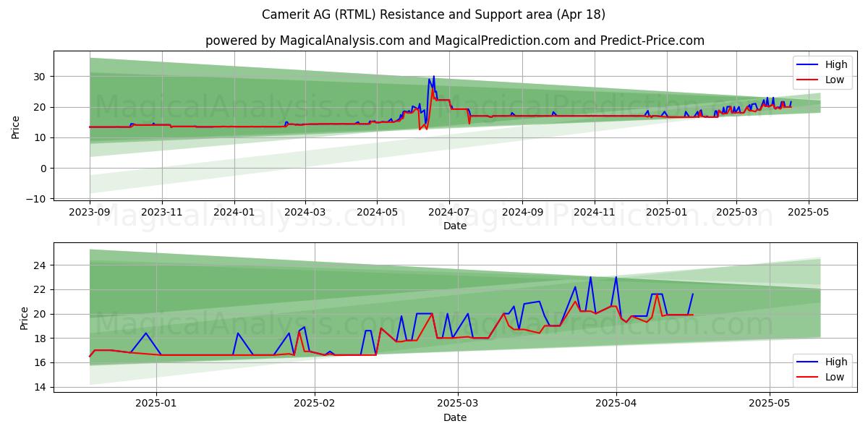Click the '2025-05' tick label on bottom chart
This screenshot has width=868, height=434.
tap(769, 405)
